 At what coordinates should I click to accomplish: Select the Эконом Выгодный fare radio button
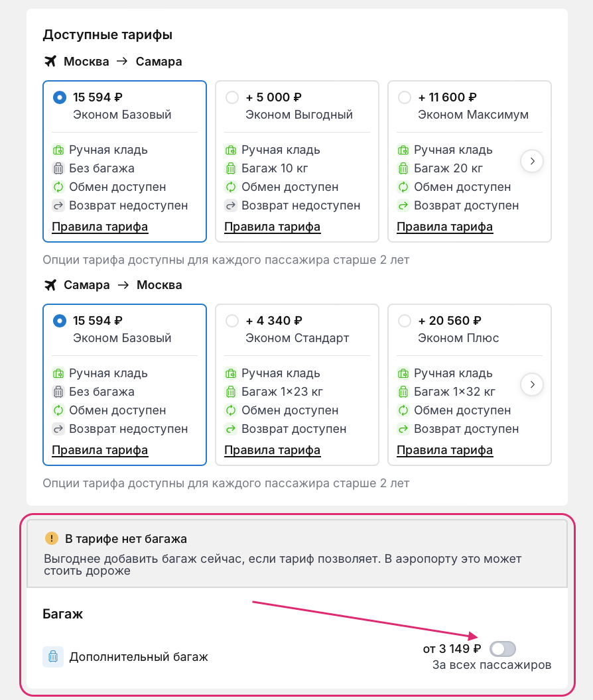tap(232, 97)
